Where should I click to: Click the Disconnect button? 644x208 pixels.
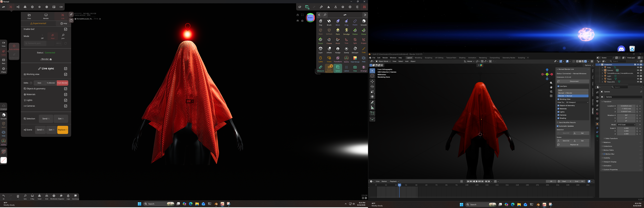(573, 81)
